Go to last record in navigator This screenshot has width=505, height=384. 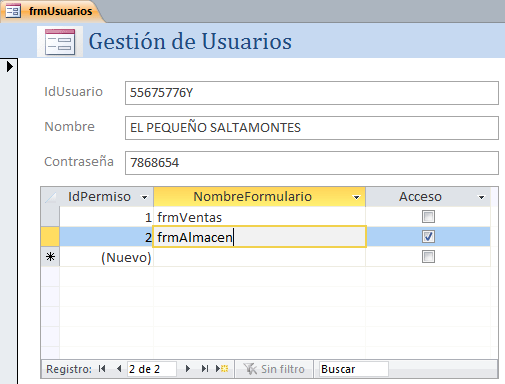point(205,369)
